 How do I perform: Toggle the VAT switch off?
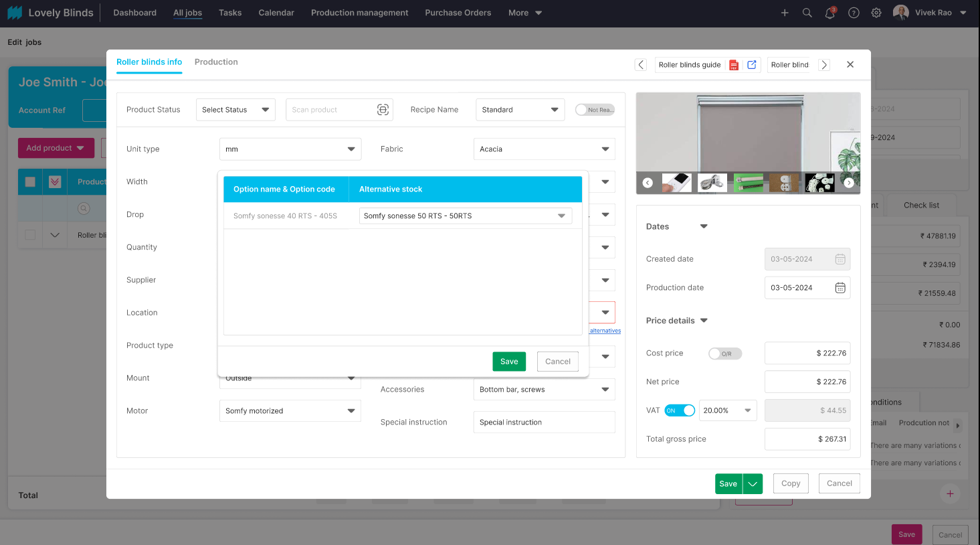click(x=680, y=410)
